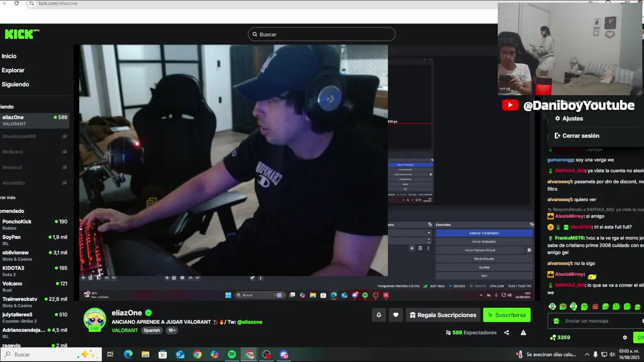Open the offline Shadoune666 channel

34,136
